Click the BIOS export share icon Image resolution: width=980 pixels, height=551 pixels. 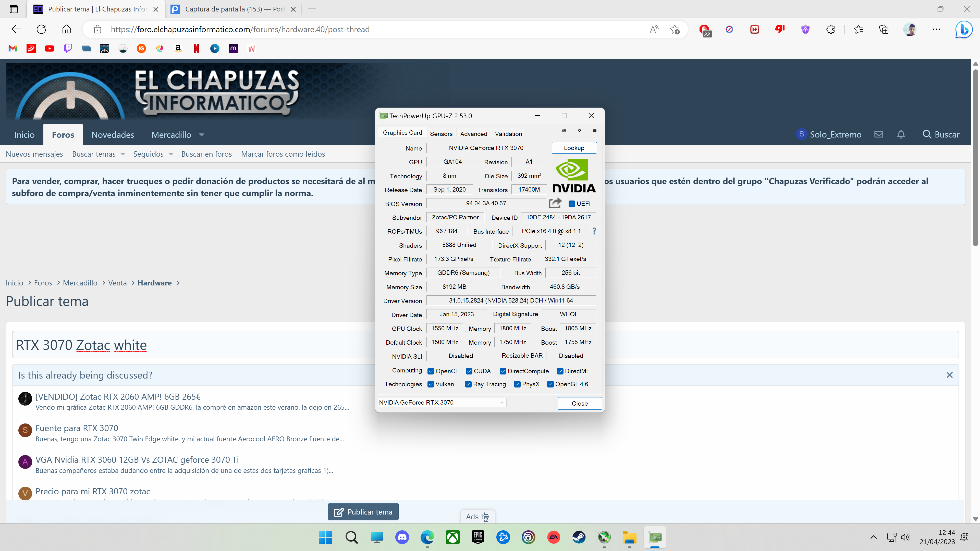coord(555,203)
